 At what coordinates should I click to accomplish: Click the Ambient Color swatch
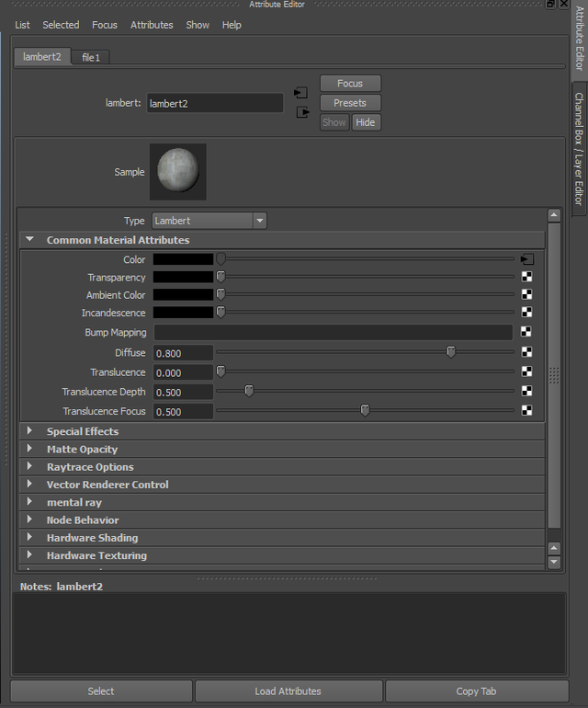coord(183,294)
